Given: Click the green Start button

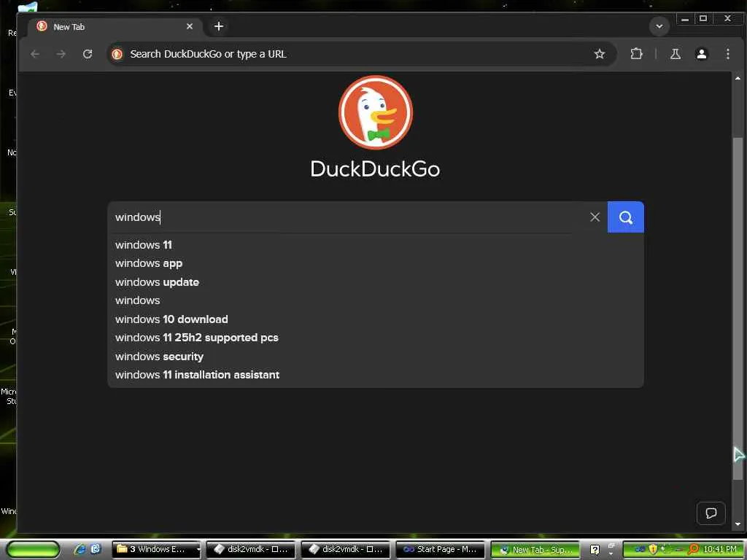Looking at the screenshot, I should coord(34,550).
